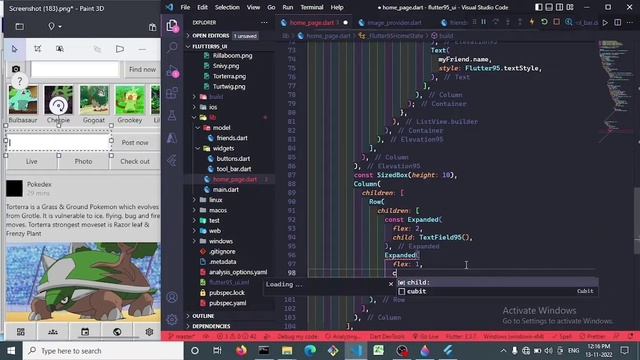
Task: Toggle the bottom panel layout icon
Action: (x=549, y=7)
